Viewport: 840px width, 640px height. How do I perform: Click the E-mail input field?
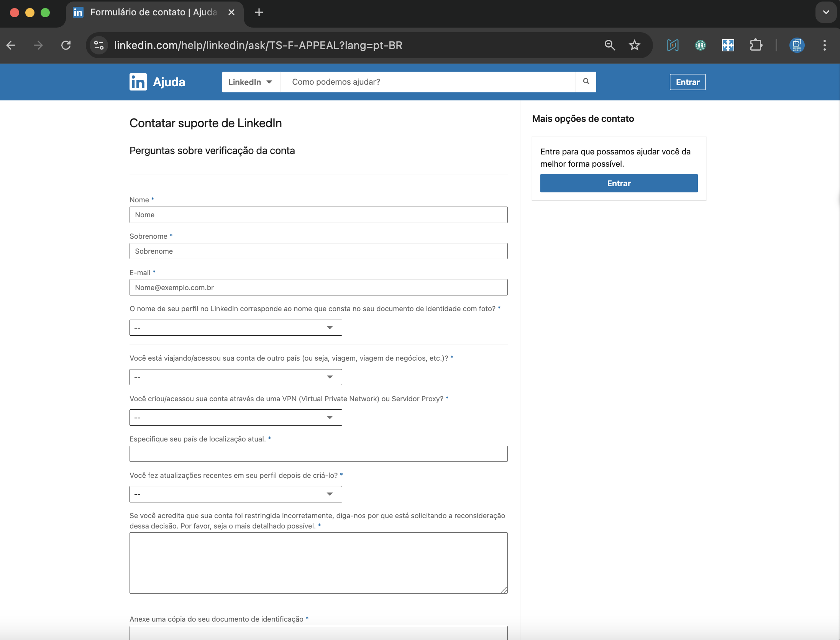click(318, 287)
